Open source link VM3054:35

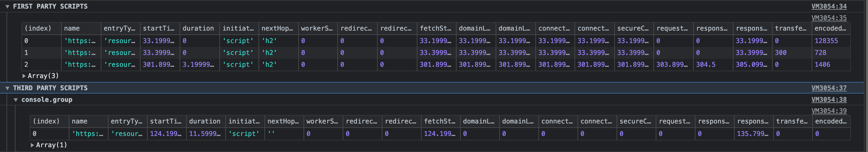point(829,18)
